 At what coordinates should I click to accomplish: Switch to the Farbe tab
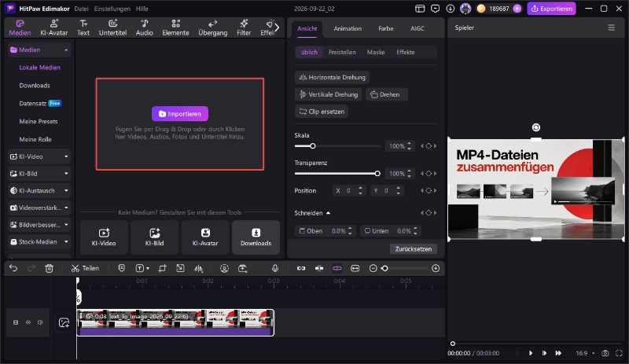tap(385, 28)
